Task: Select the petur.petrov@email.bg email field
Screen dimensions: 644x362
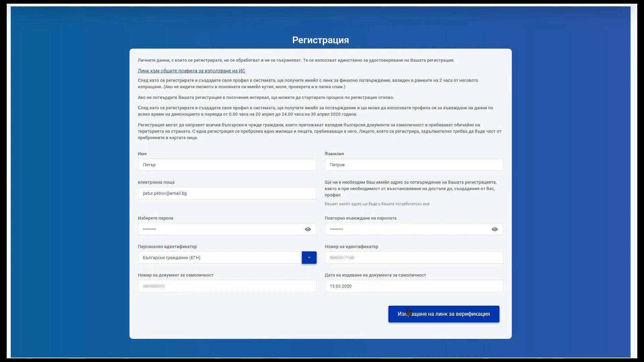Action: pyautogui.click(x=227, y=193)
